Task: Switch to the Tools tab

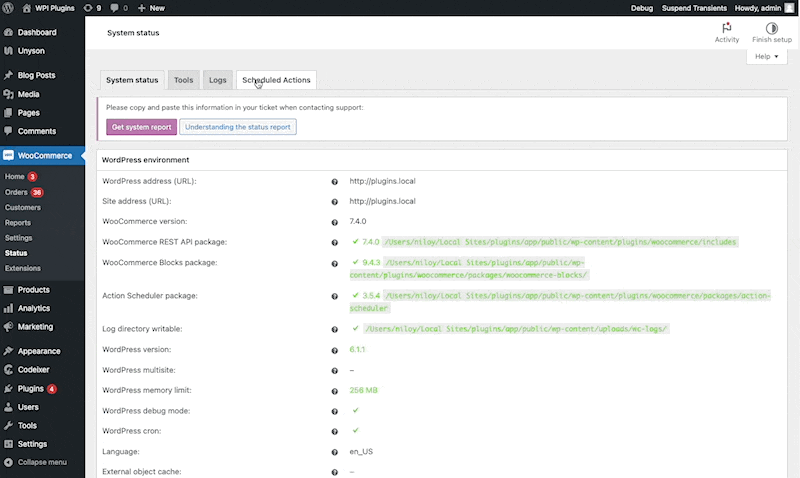Action: point(184,80)
